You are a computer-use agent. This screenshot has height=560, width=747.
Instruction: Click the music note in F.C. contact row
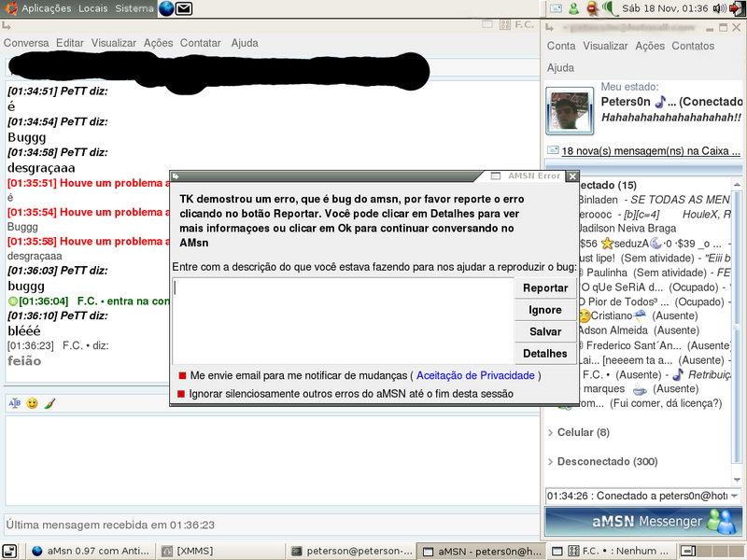click(678, 375)
